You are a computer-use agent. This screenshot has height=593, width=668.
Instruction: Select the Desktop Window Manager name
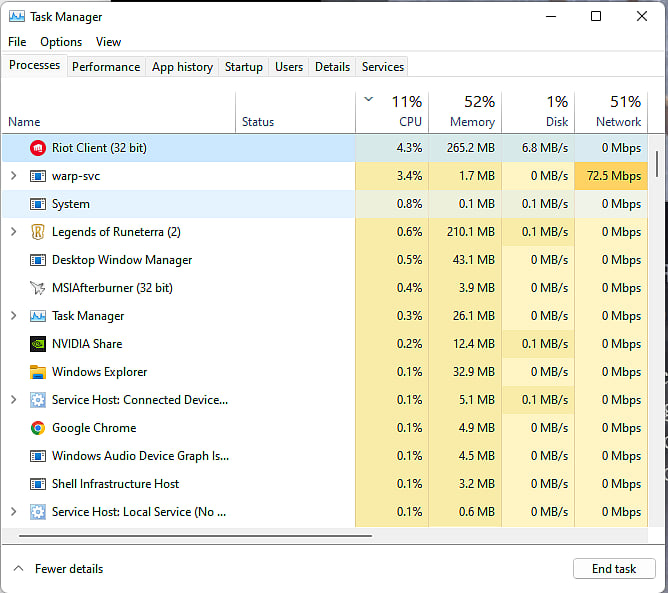(122, 260)
